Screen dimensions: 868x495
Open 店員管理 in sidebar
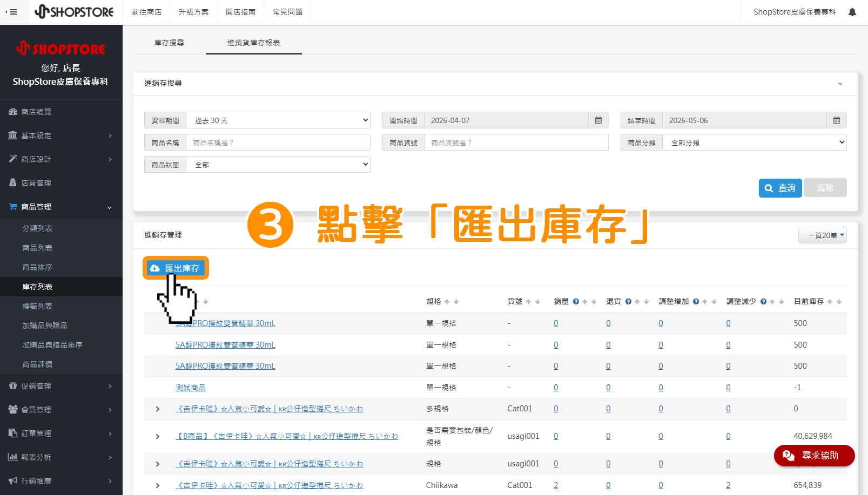[61, 183]
